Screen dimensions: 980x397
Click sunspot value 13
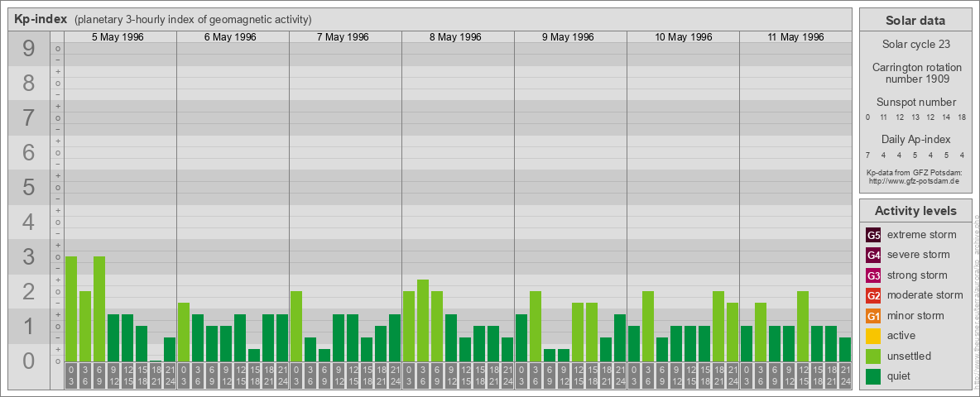[915, 117]
